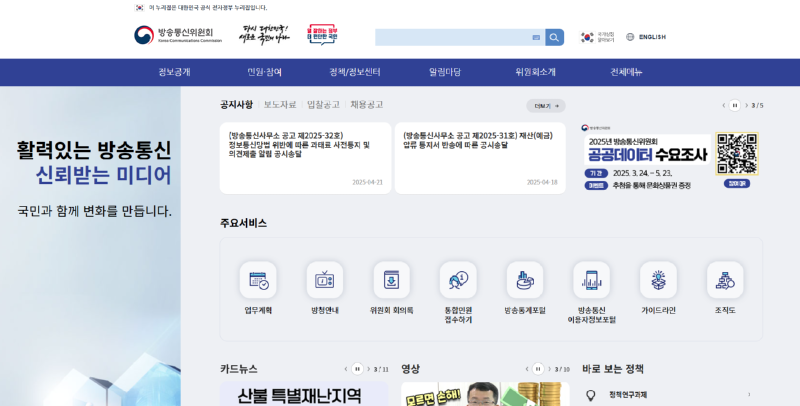Screen dimensions: 800x406
Task: Click the Korea Communications Commission logo
Action: [x=178, y=35]
